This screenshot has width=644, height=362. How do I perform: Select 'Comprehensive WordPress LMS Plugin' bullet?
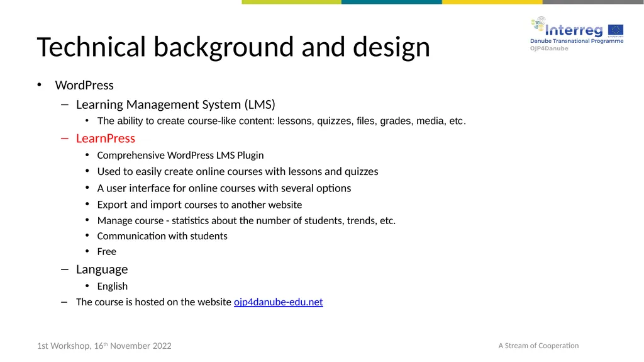pos(180,156)
